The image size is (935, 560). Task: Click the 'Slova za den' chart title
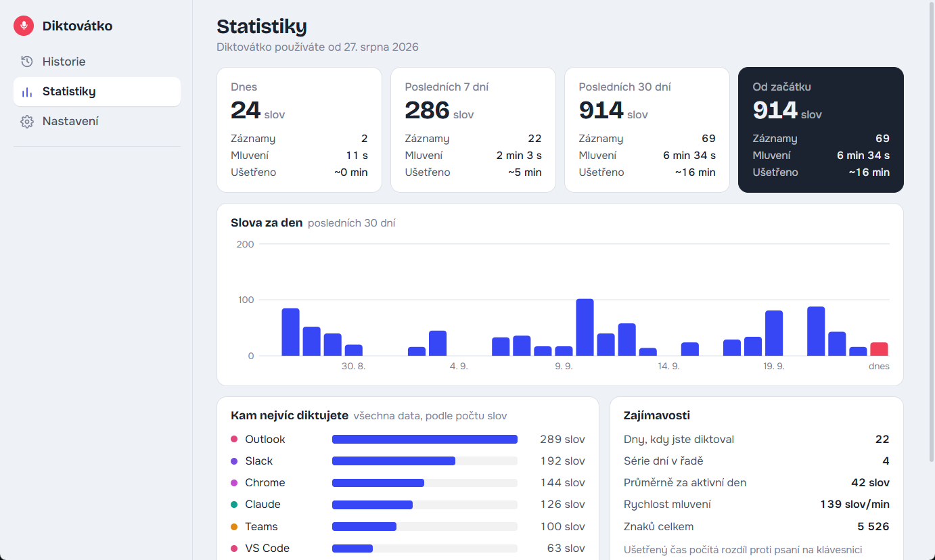click(x=267, y=223)
